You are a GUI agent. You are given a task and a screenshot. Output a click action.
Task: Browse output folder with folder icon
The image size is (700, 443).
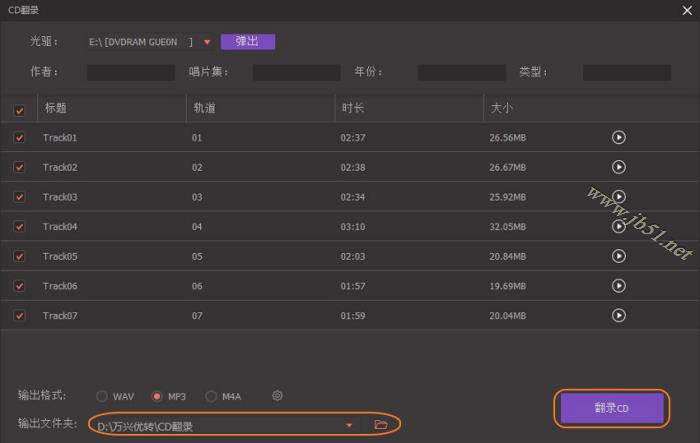[381, 425]
